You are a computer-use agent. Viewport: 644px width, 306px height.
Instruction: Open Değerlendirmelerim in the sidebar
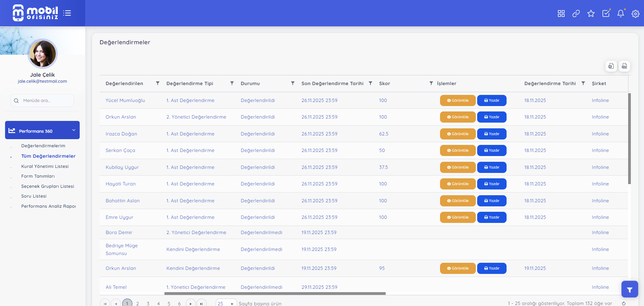43,146
